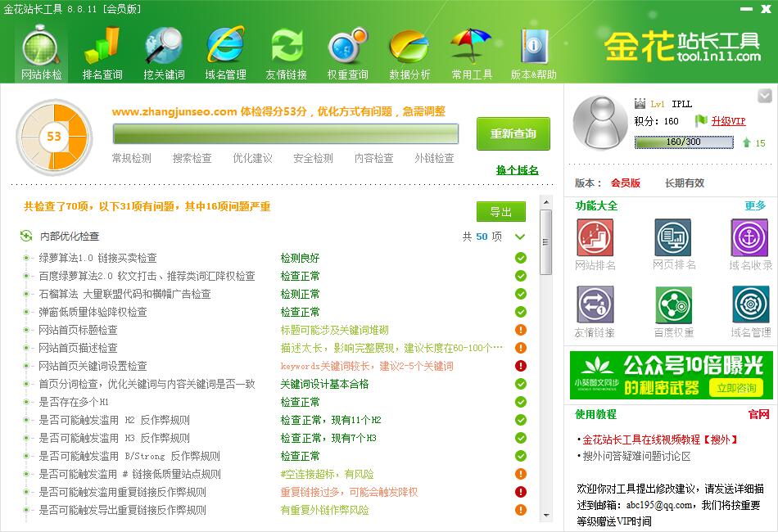Click the 升级VIP link

(728, 121)
